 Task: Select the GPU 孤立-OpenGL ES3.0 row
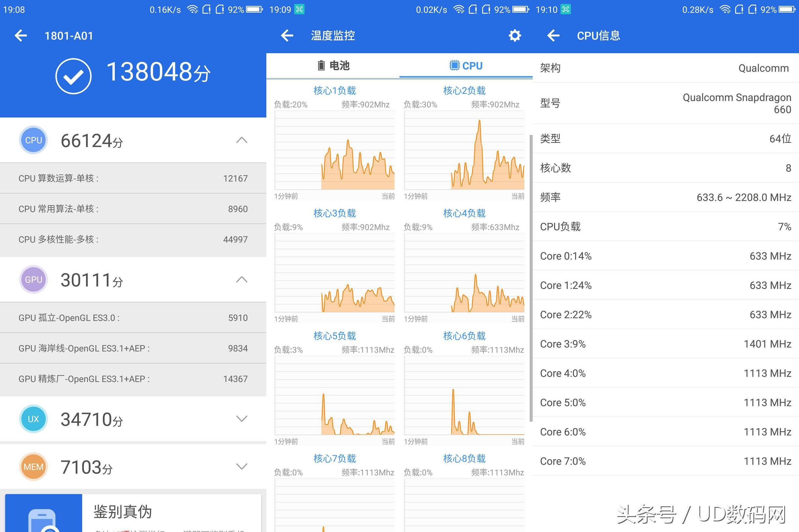133,318
